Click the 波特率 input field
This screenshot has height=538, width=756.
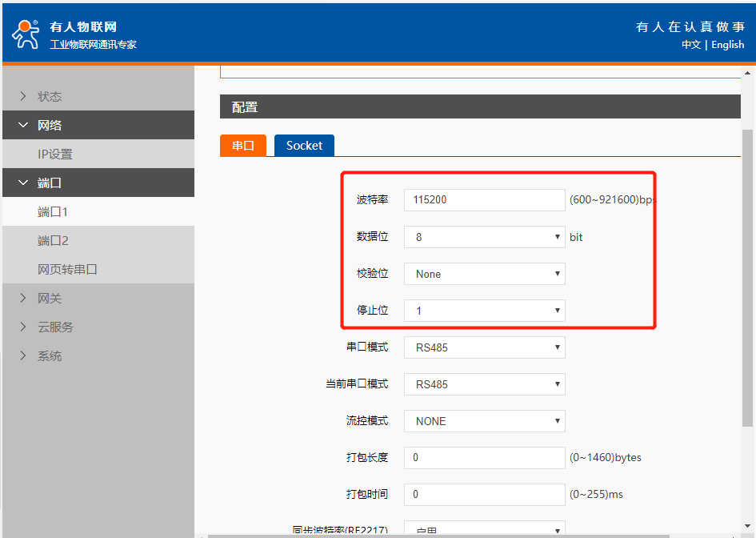tap(484, 200)
